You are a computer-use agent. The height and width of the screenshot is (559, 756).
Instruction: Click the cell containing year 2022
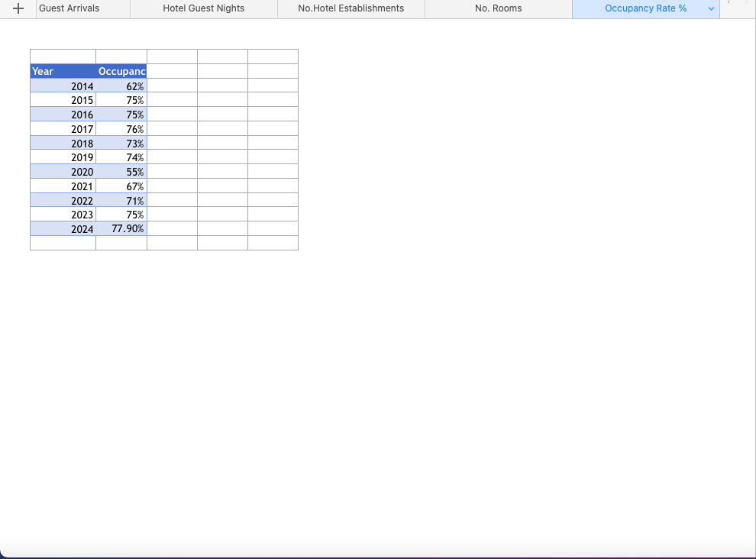[x=63, y=200]
